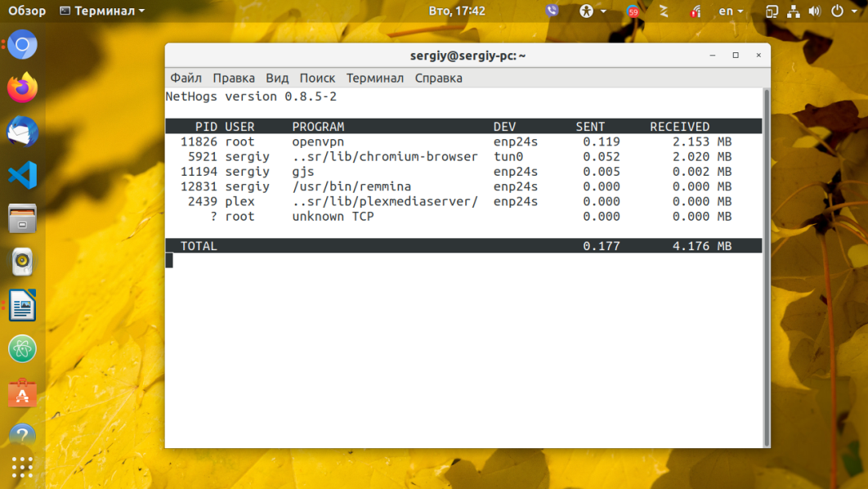Open the en keyboard layout dropdown

tap(731, 11)
